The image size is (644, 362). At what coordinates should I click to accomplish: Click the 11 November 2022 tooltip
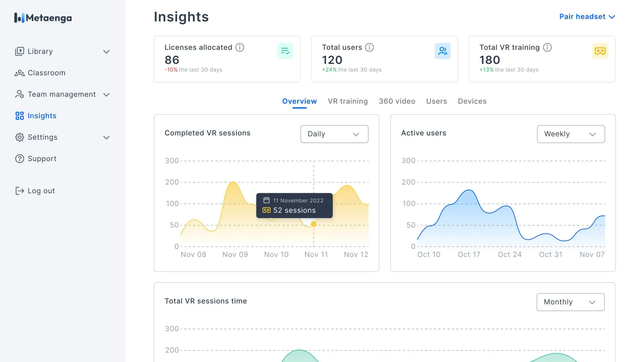tap(294, 205)
